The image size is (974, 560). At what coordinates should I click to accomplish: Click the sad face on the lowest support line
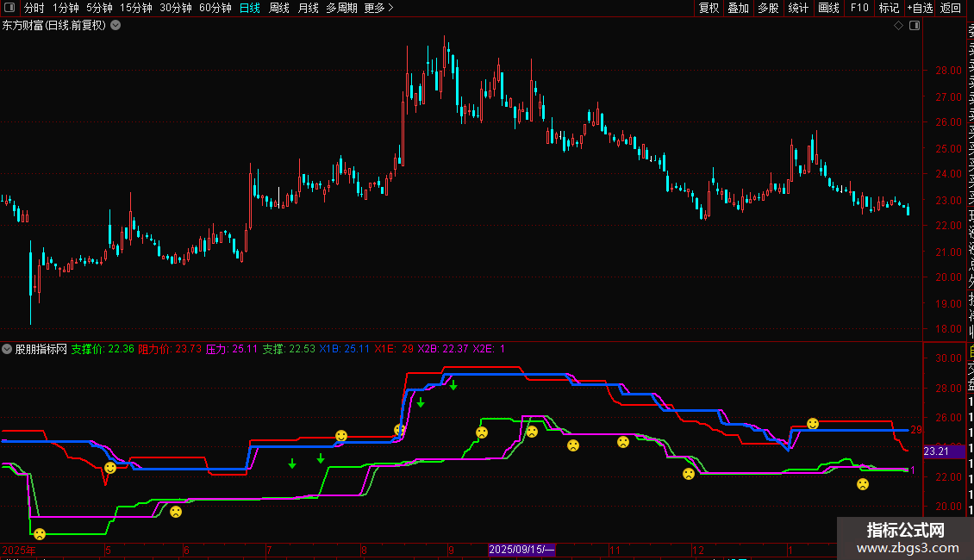[40, 534]
